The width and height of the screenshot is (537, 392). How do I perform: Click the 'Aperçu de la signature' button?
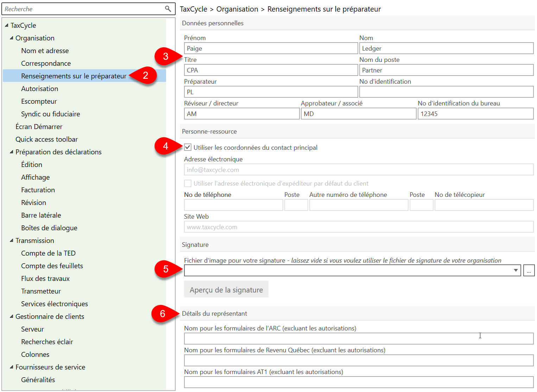(x=226, y=289)
